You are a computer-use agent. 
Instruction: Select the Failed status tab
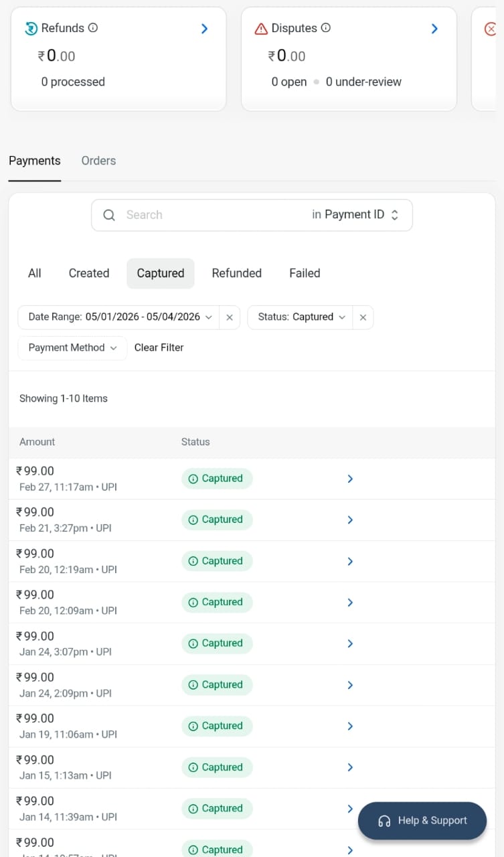pyautogui.click(x=305, y=273)
